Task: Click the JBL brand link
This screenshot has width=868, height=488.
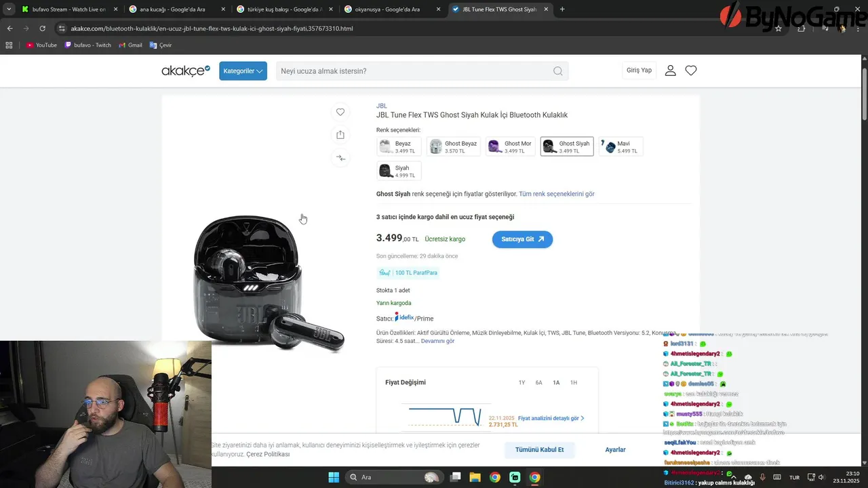Action: pos(382,106)
